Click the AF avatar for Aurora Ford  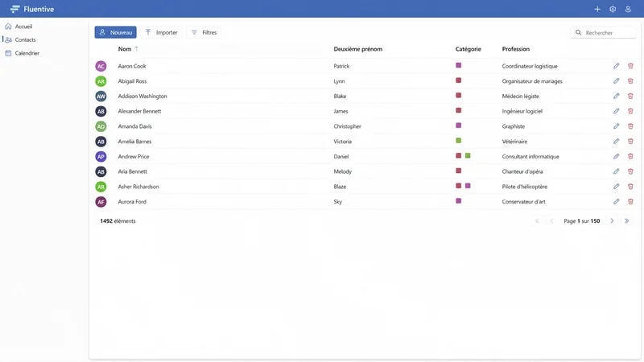pyautogui.click(x=101, y=202)
